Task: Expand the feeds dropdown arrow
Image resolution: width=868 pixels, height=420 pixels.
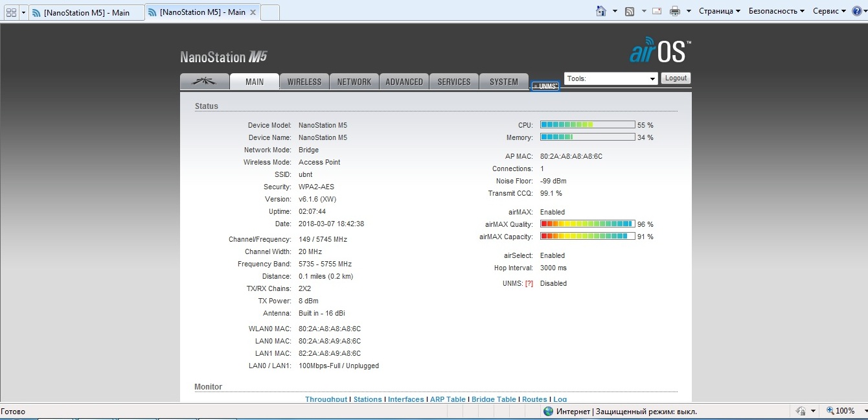Action: [644, 11]
